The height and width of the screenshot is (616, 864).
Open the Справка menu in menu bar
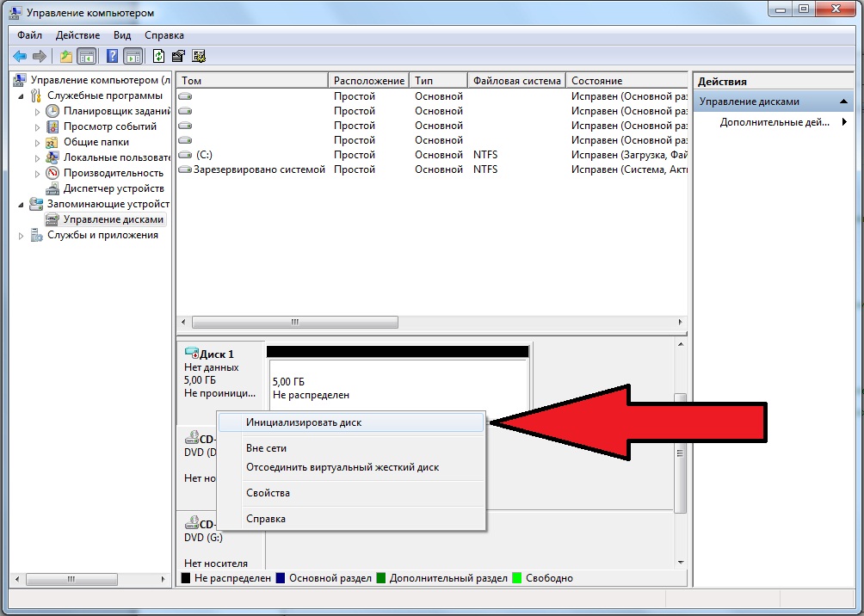coord(164,35)
